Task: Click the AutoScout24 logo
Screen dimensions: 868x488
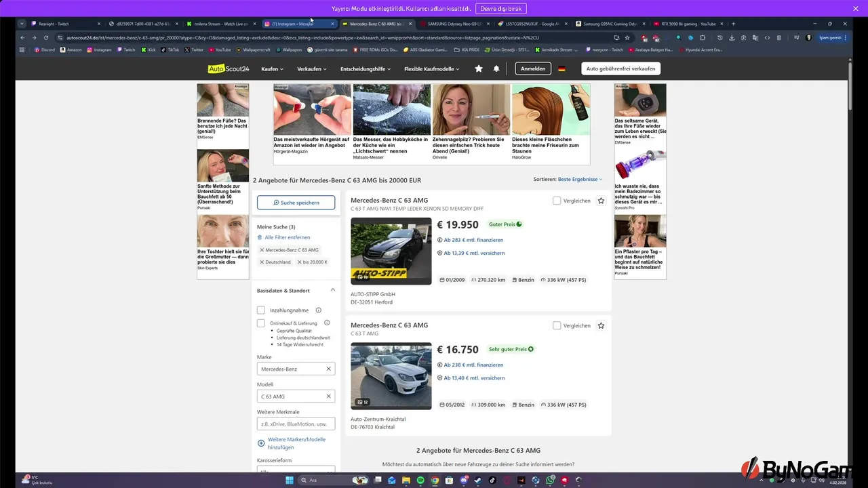Action: [x=227, y=68]
